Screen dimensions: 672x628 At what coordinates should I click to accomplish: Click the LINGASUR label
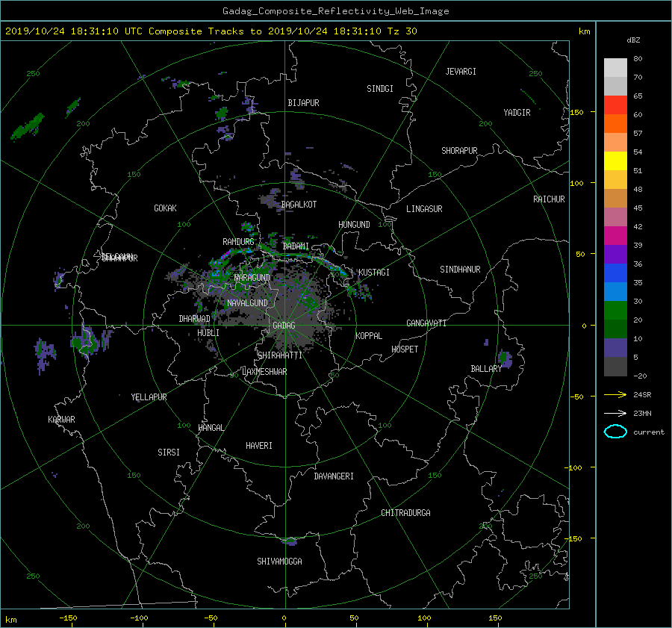(424, 209)
